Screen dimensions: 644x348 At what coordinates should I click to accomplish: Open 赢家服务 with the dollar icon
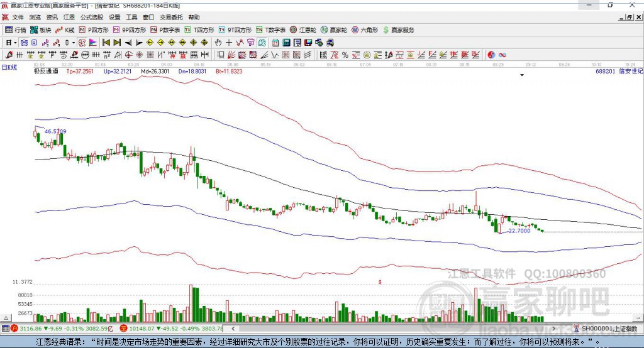398,30
